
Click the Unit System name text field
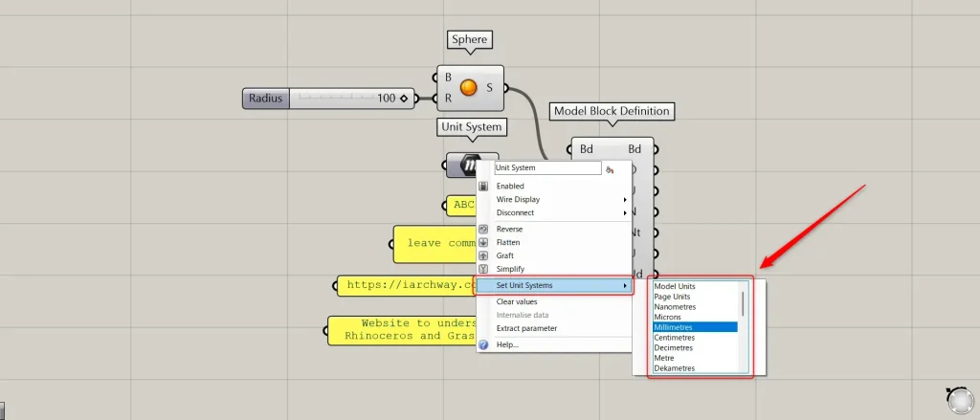coord(547,168)
